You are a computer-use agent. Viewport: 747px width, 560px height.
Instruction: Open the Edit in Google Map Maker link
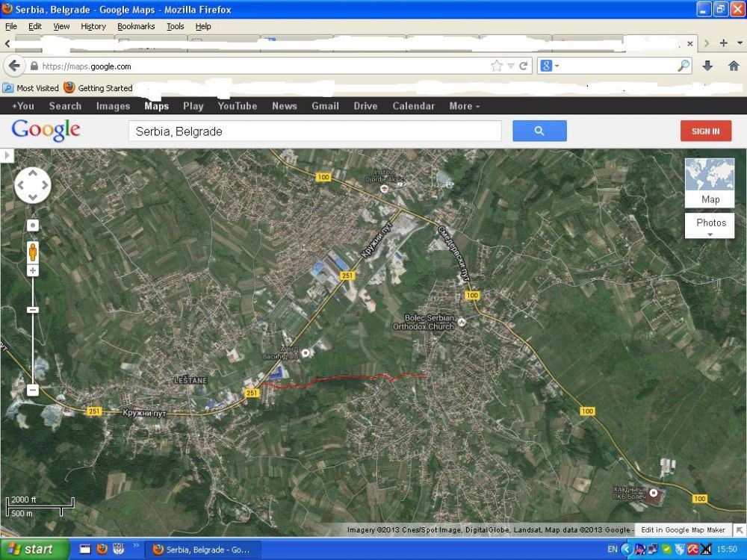click(683, 530)
